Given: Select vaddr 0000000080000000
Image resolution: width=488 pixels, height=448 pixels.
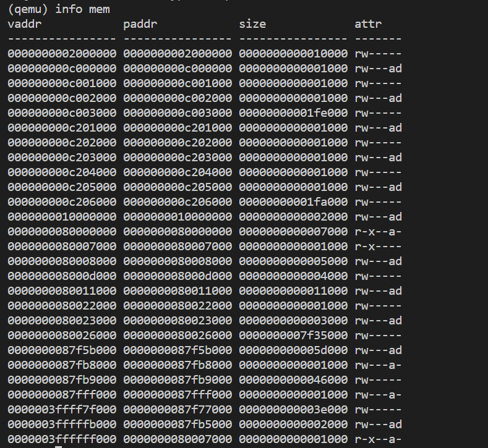Looking at the screenshot, I should coord(62,232).
